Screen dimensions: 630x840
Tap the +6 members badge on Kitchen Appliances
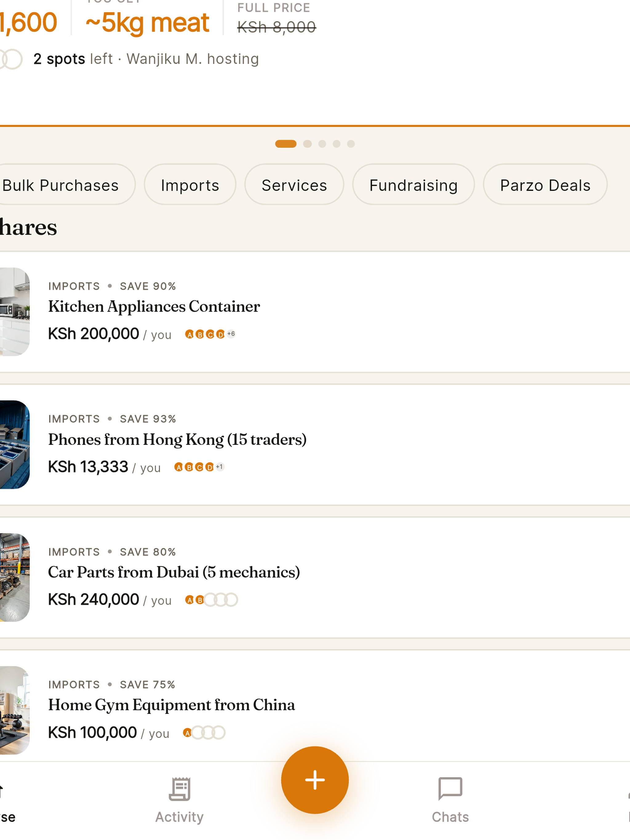coord(231,334)
